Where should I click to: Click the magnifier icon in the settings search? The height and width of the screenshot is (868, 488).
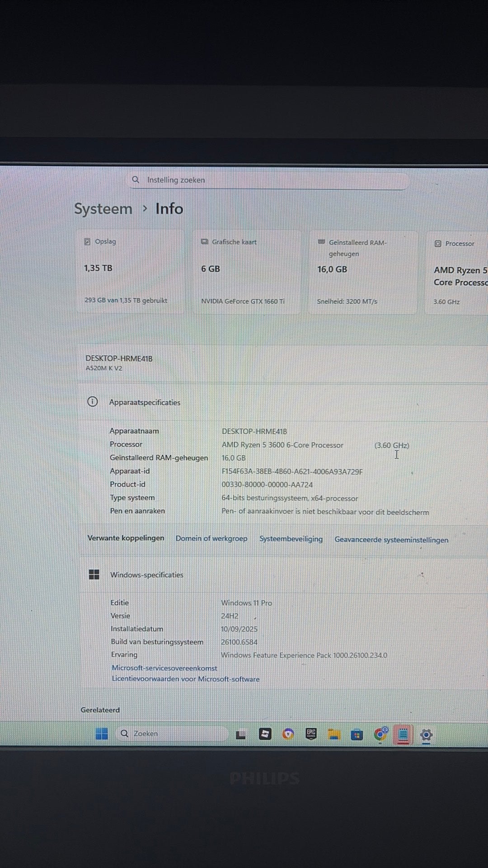(x=136, y=180)
